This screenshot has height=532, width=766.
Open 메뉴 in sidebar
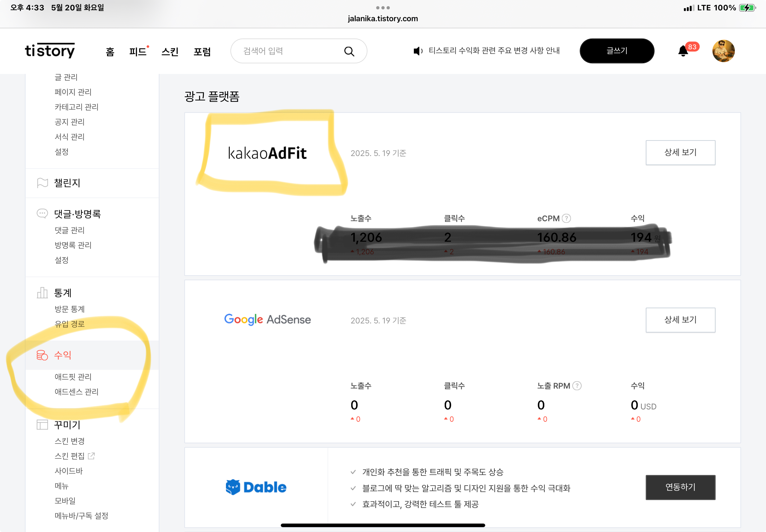61,486
